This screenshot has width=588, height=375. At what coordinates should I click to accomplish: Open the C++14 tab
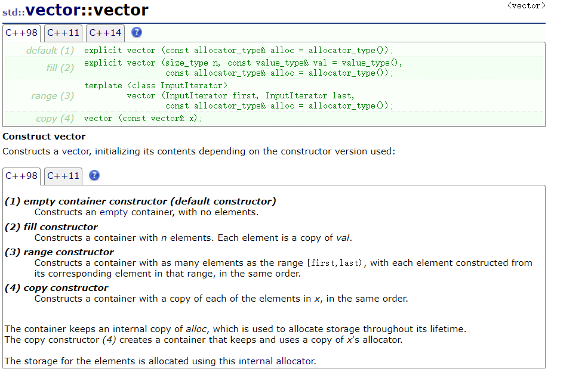click(105, 33)
